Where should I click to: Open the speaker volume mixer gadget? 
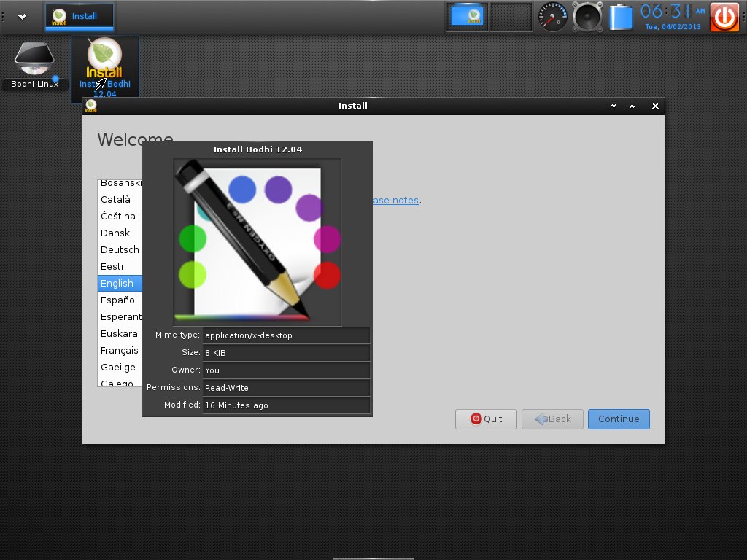pyautogui.click(x=587, y=17)
